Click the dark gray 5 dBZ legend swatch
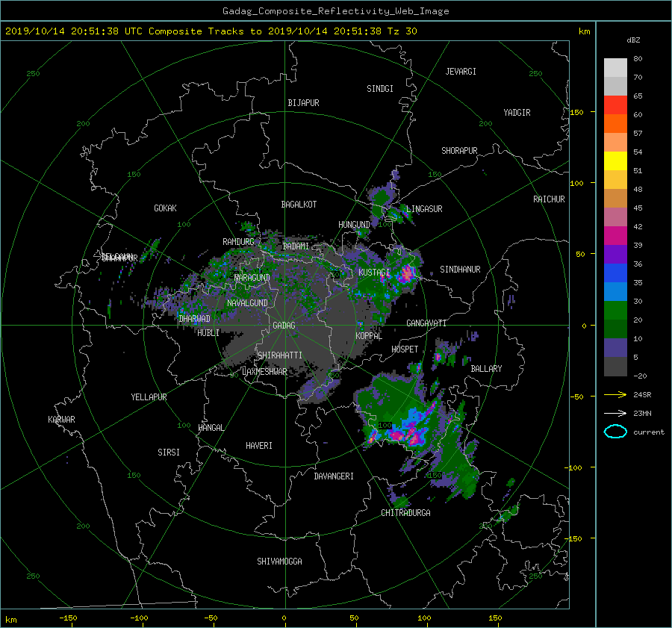672x628 pixels. click(x=615, y=366)
